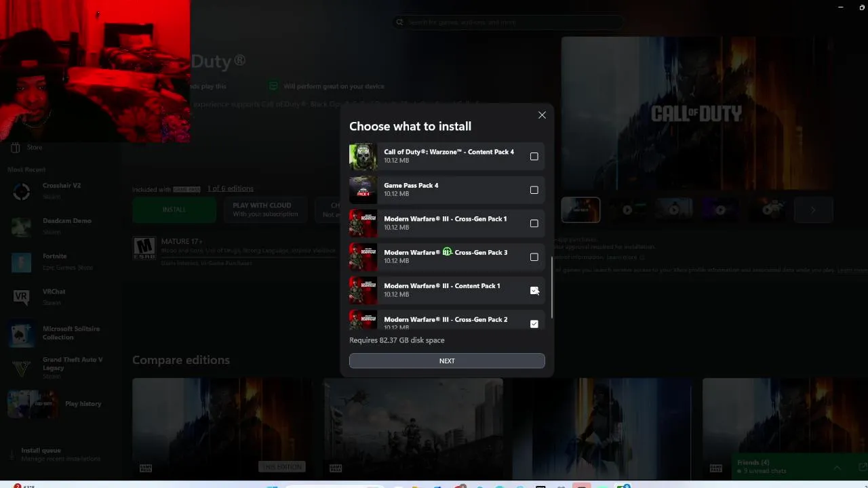Select 'Modern Warfare® III - Cross-Gen Pack 1' text
The width and height of the screenshot is (868, 488).
point(446,219)
